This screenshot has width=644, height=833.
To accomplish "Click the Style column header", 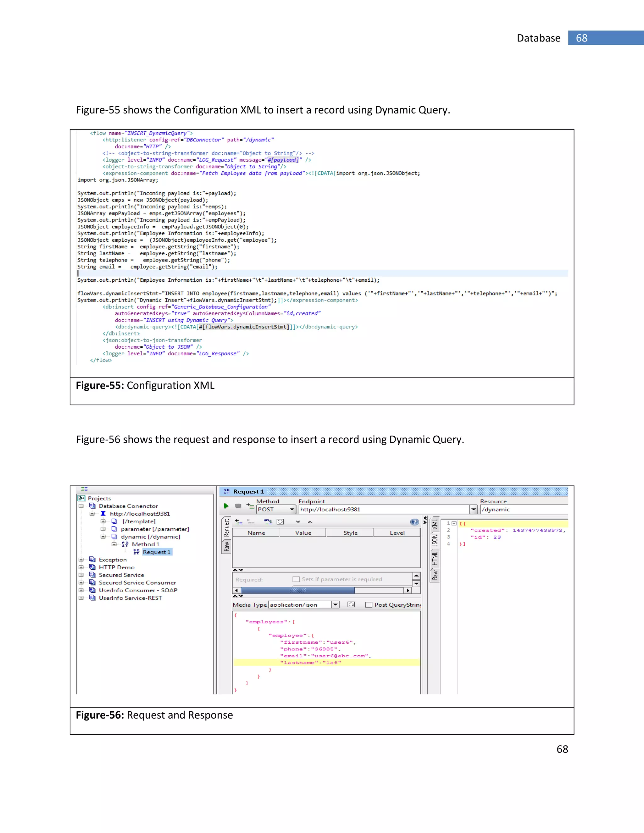I will 350,533.
